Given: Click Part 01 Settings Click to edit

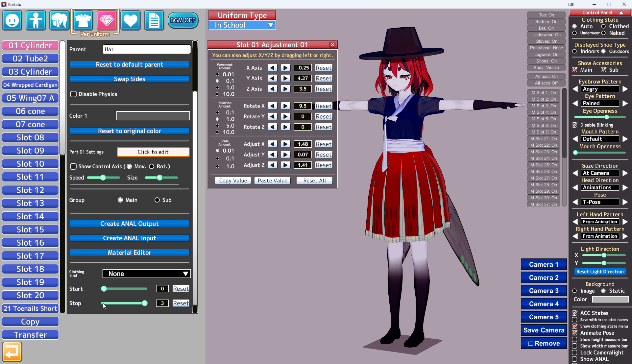Looking at the screenshot, I should 153,152.
